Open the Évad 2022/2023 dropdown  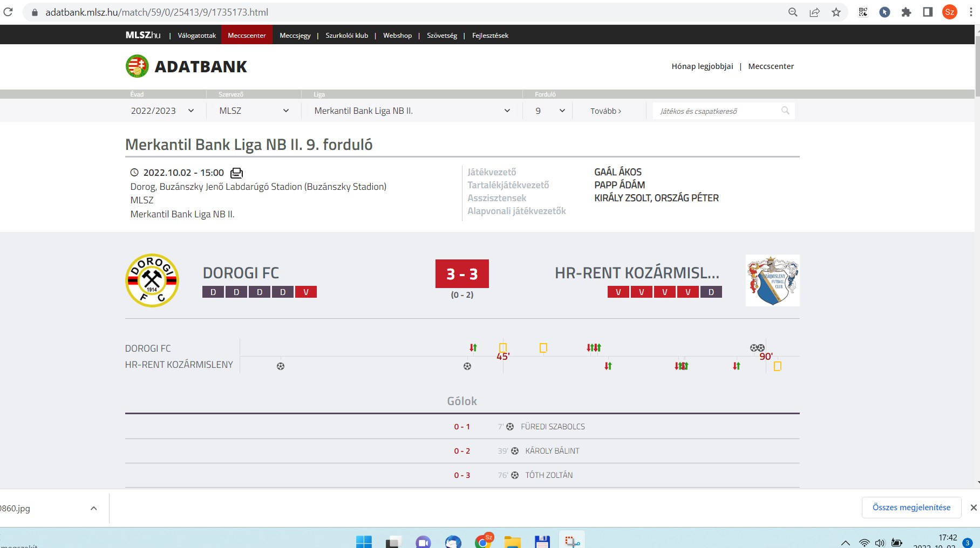(162, 111)
